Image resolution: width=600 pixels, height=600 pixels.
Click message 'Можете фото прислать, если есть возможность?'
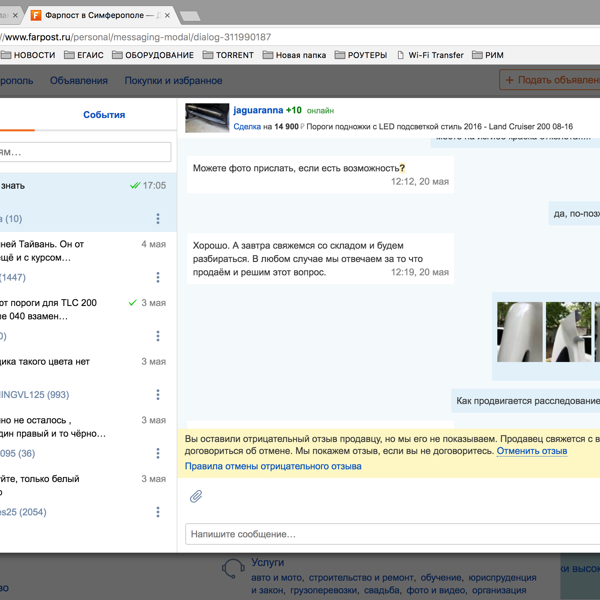(320, 174)
